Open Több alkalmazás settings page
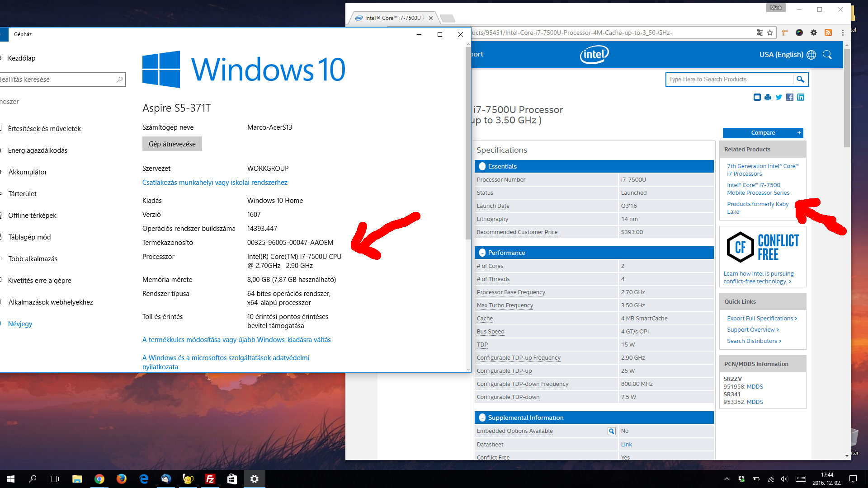868x488 pixels. (x=33, y=259)
